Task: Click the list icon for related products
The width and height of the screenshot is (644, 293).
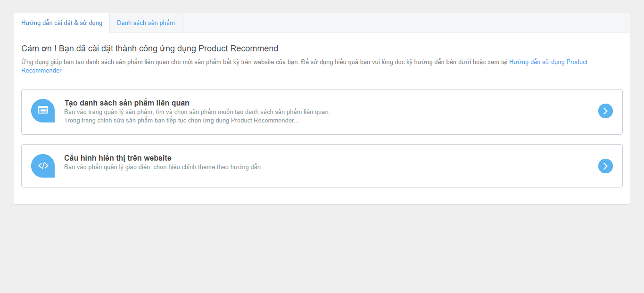Action: click(x=43, y=110)
